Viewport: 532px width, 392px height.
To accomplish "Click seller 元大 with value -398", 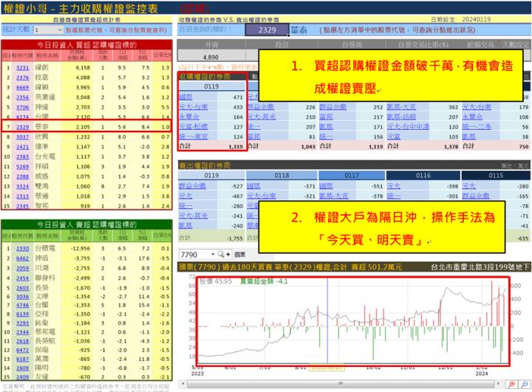I will (394, 186).
